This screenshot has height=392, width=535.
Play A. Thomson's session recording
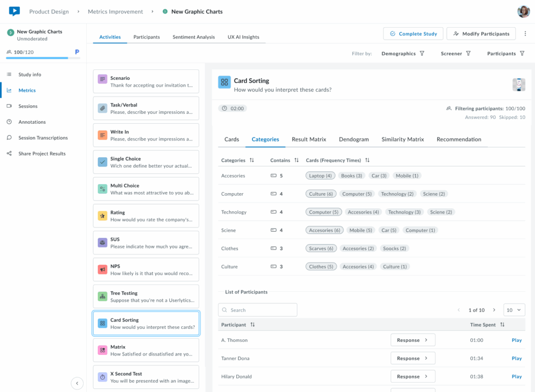tap(516, 340)
